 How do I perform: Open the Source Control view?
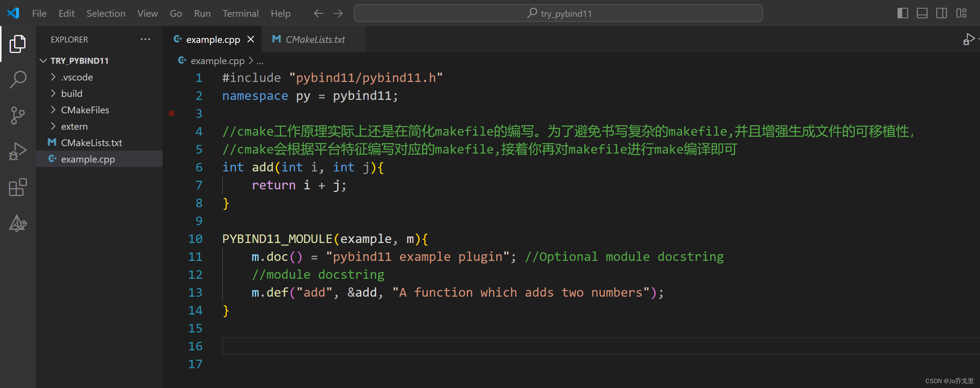click(x=17, y=116)
